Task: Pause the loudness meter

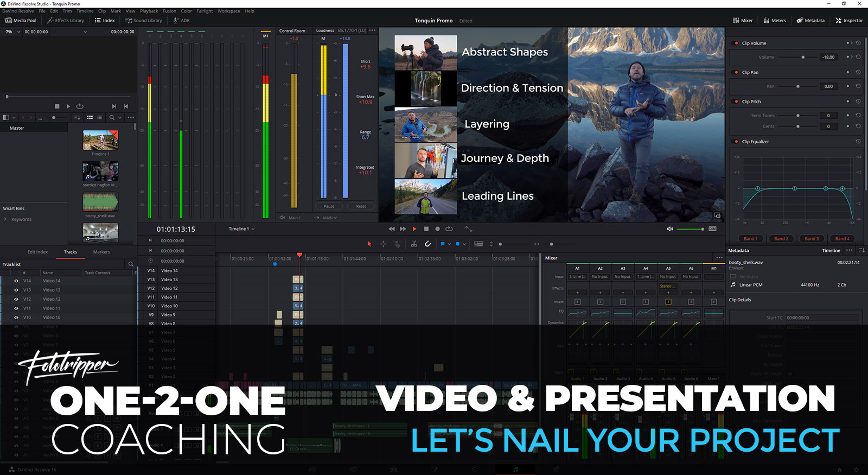Action: 329,206
